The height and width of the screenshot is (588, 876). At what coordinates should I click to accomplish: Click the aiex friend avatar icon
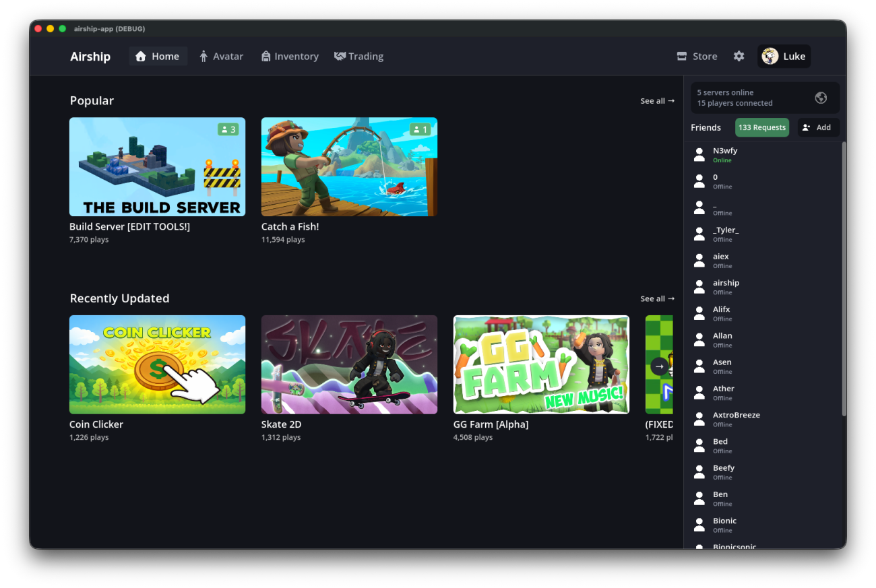(699, 261)
